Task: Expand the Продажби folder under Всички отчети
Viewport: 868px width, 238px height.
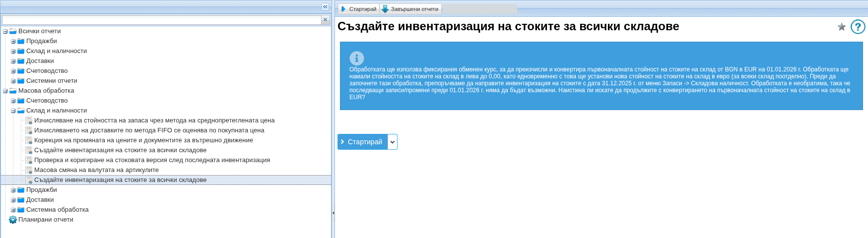Action: pyautogui.click(x=13, y=41)
